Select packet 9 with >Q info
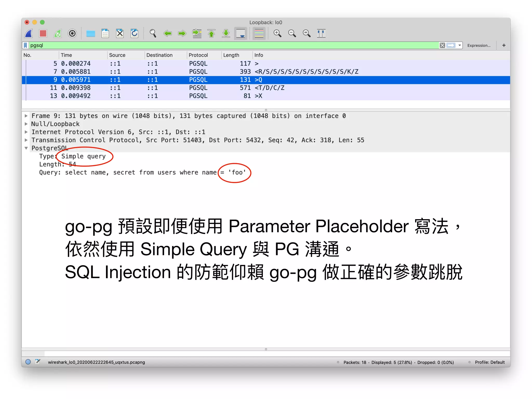The width and height of the screenshot is (532, 399). click(x=266, y=80)
